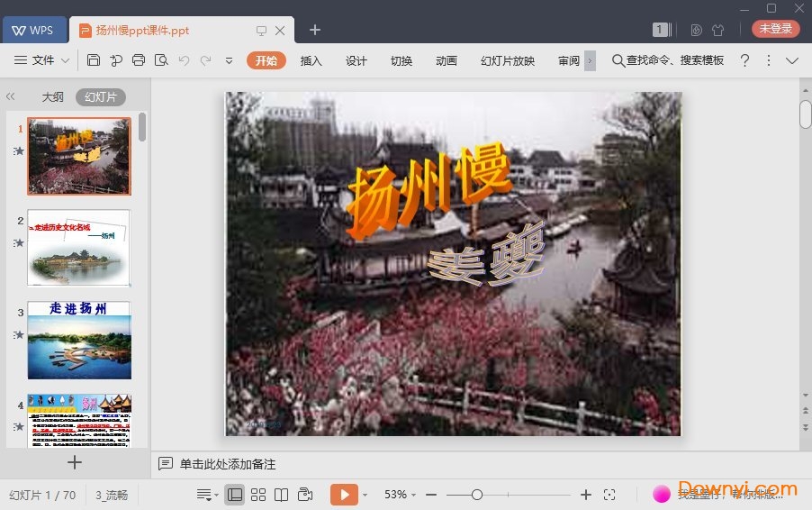
Task: Zoom in with the plus button
Action: click(x=586, y=495)
